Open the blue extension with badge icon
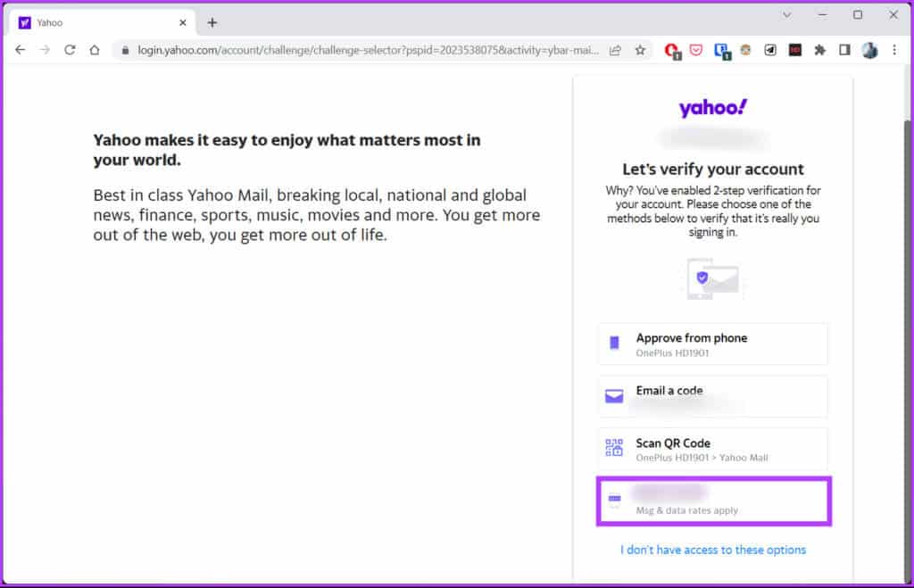The image size is (914, 588). pos(722,51)
